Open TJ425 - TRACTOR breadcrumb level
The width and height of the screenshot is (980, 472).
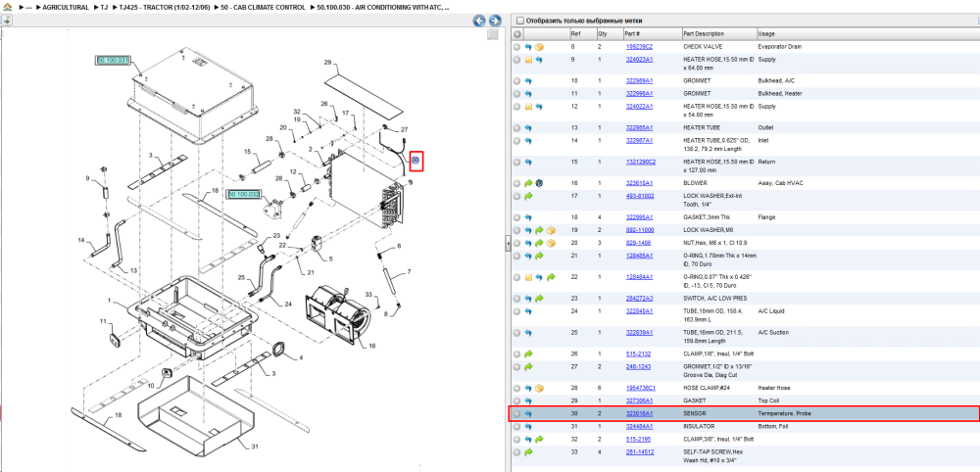(165, 8)
